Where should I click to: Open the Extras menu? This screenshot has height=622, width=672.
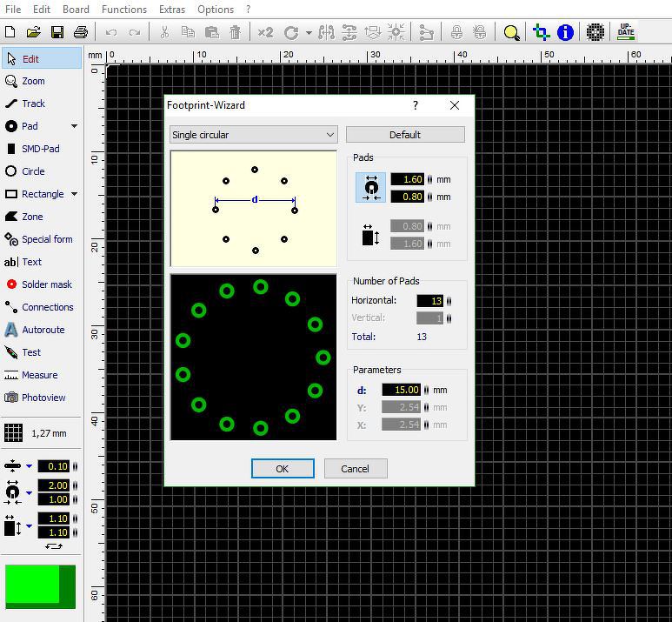172,9
